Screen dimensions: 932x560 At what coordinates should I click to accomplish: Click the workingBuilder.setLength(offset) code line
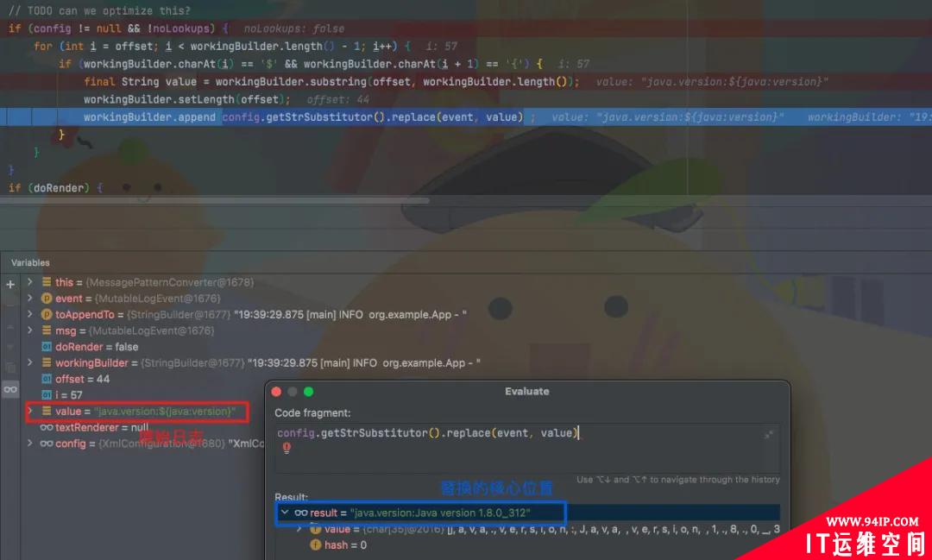(x=186, y=99)
